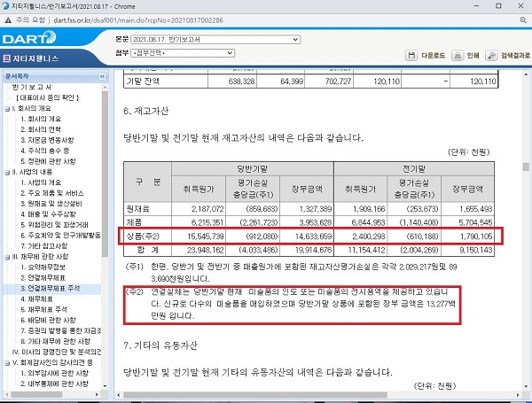Viewport: 532px width, 403px height.
Task: Click the search results (검색결과로) icon
Action: 492,56
